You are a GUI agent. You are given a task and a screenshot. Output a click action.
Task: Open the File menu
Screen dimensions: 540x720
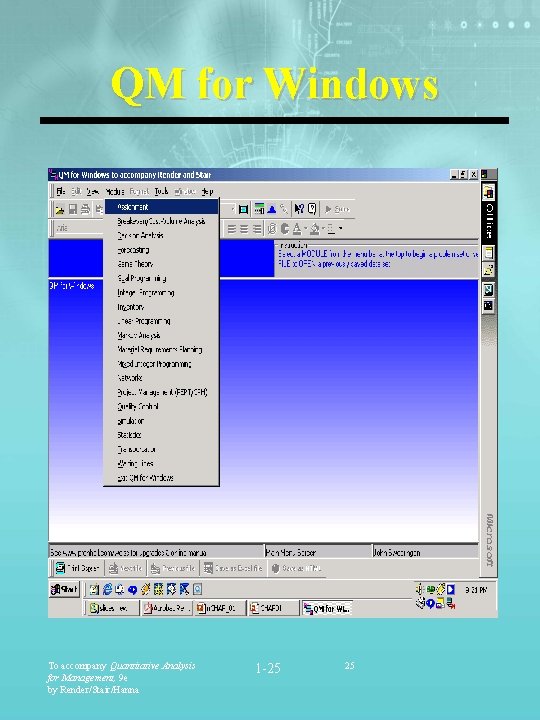(61, 191)
